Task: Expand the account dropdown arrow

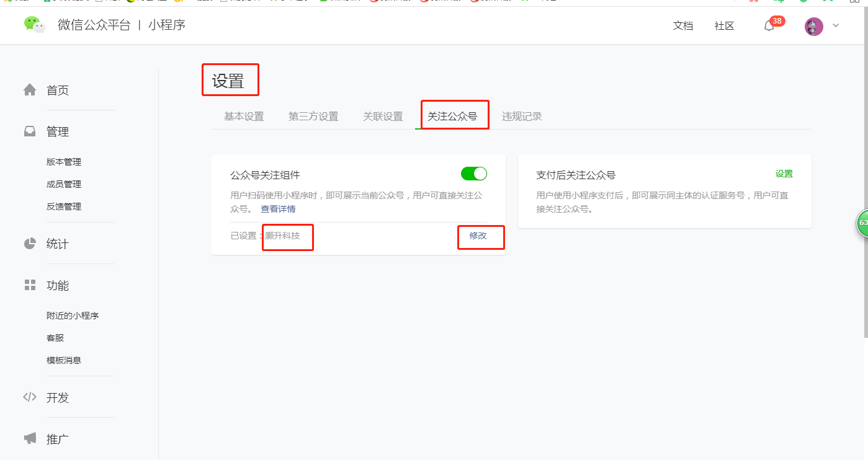Action: click(835, 26)
